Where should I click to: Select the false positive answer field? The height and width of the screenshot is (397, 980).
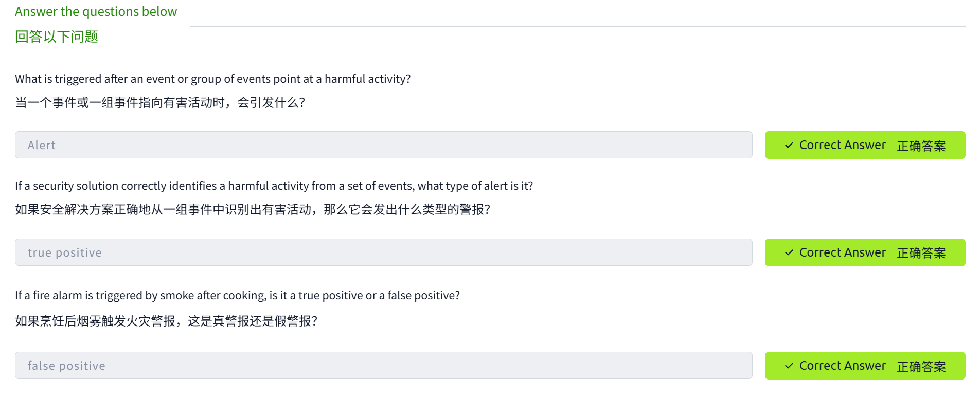[383, 366]
